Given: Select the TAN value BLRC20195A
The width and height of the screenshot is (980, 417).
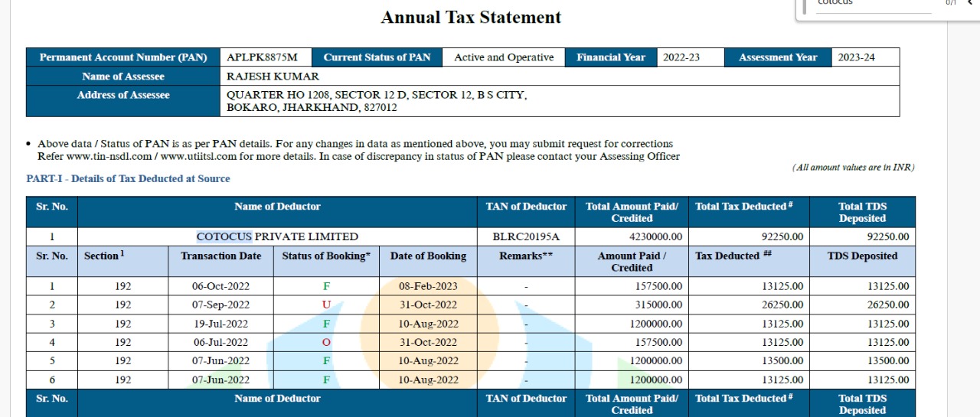Looking at the screenshot, I should click(x=526, y=236).
